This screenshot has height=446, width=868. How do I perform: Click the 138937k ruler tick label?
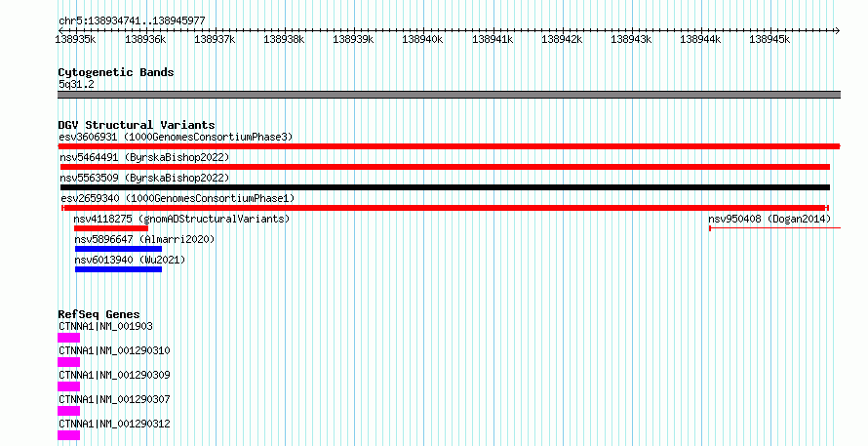(215, 39)
